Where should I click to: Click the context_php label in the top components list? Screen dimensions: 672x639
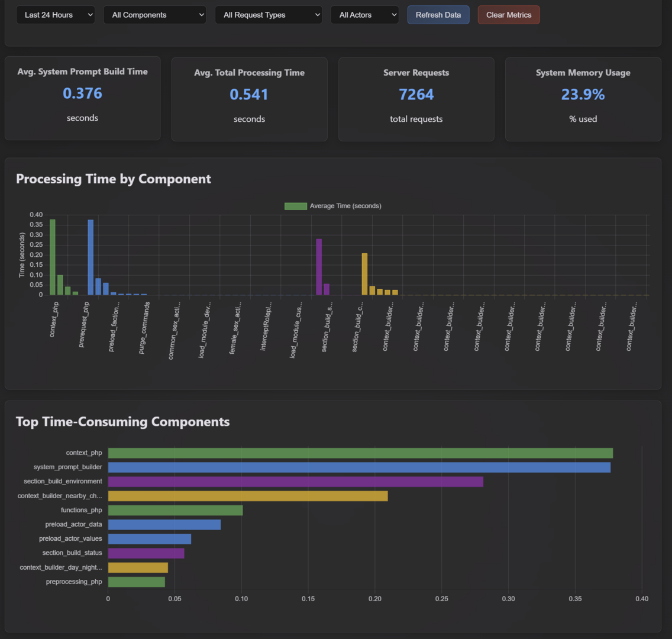(84, 453)
